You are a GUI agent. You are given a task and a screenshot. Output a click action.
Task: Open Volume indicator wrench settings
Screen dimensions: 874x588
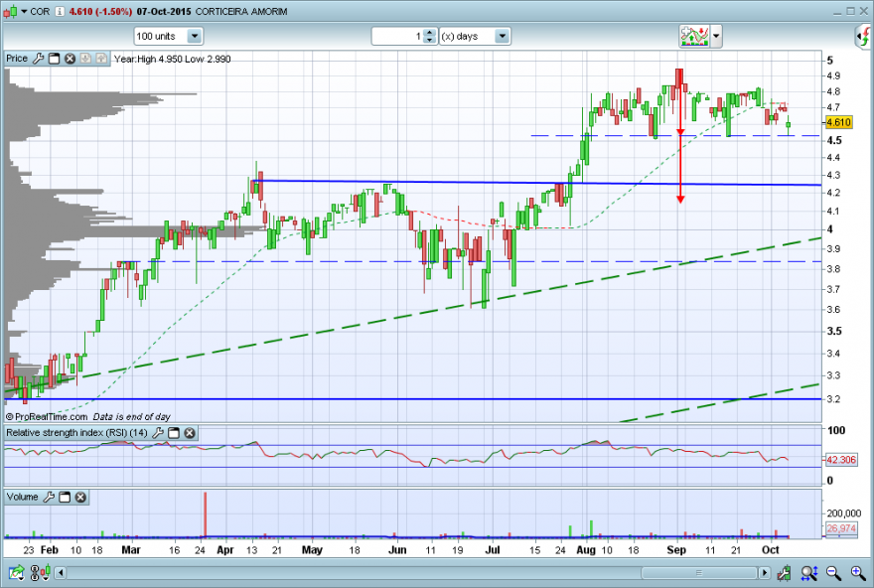pos(49,497)
